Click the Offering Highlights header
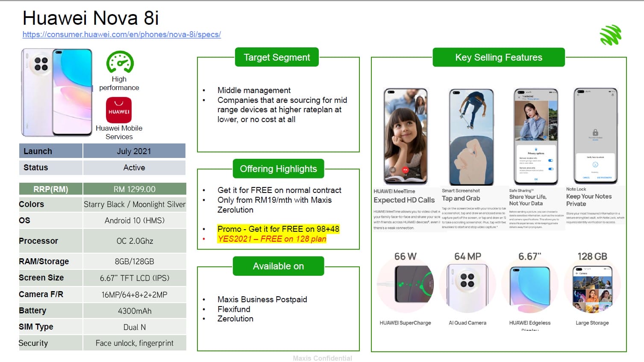This screenshot has height=362, width=644. pyautogui.click(x=278, y=169)
